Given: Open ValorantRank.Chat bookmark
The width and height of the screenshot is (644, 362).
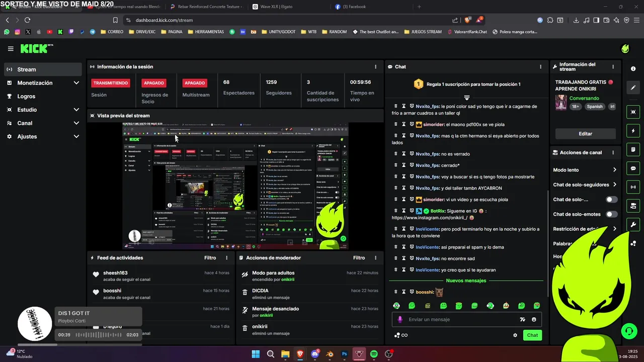Looking at the screenshot, I should [x=467, y=32].
